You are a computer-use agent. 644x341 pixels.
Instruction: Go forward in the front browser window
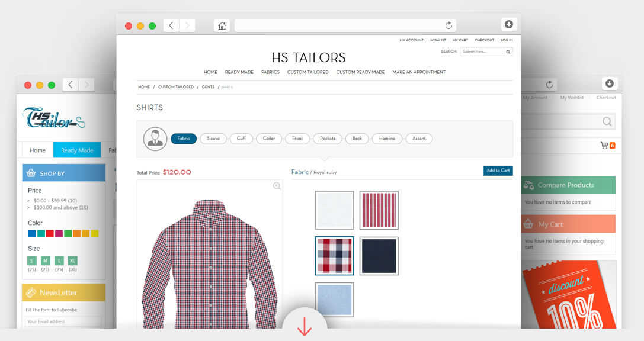[x=187, y=25]
